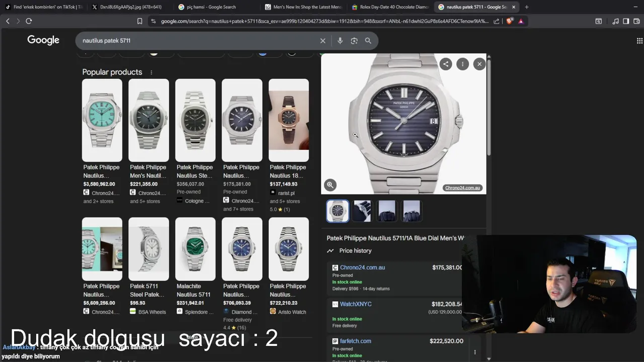Viewport: 644px width, 362px height.
Task: Close the nautilus patek 5711 tab
Action: [x=514, y=7]
